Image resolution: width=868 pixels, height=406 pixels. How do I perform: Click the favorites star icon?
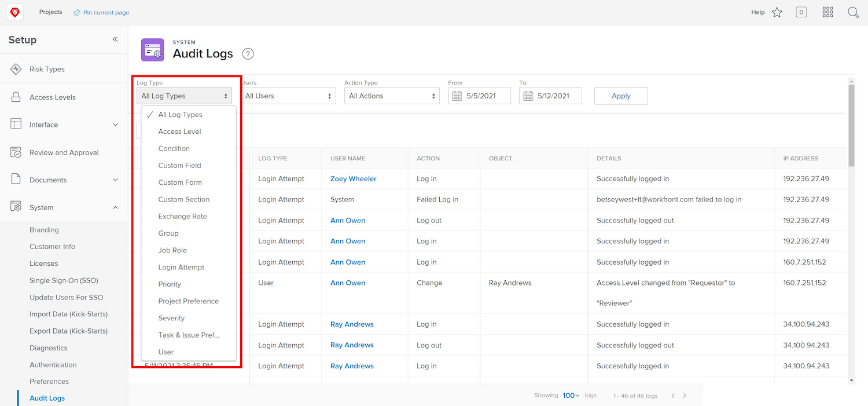coord(777,12)
